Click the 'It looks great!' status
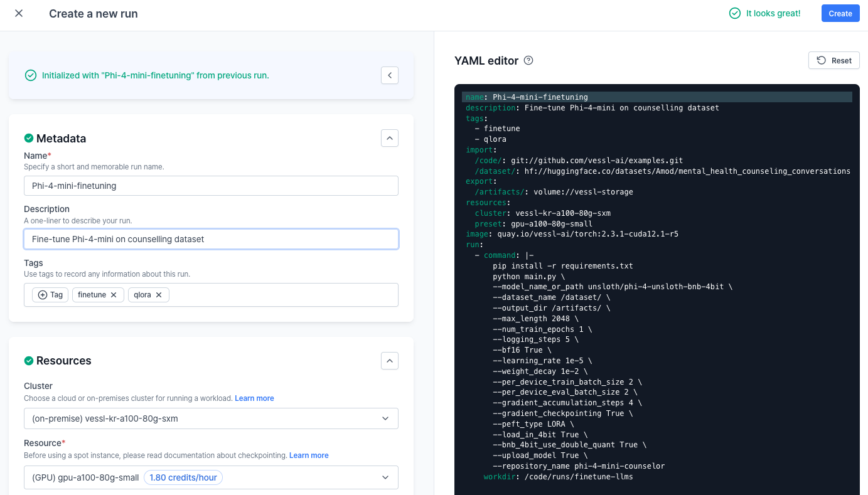The image size is (868, 495). click(765, 13)
